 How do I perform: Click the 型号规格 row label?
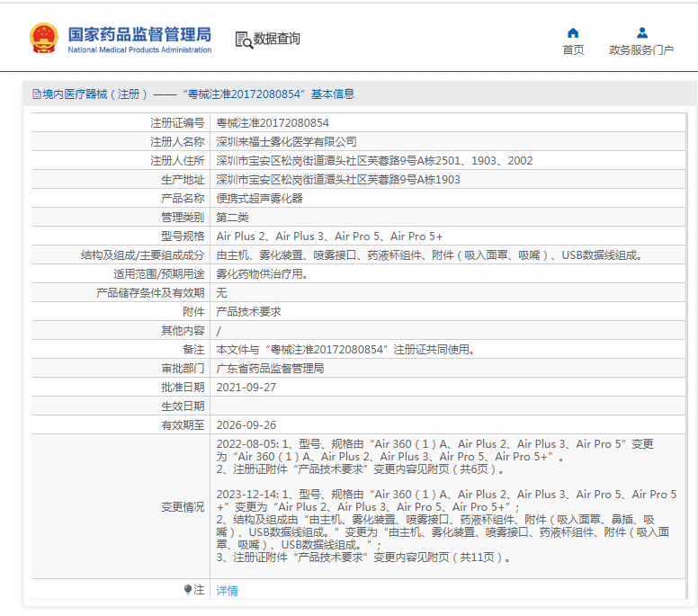(182, 237)
